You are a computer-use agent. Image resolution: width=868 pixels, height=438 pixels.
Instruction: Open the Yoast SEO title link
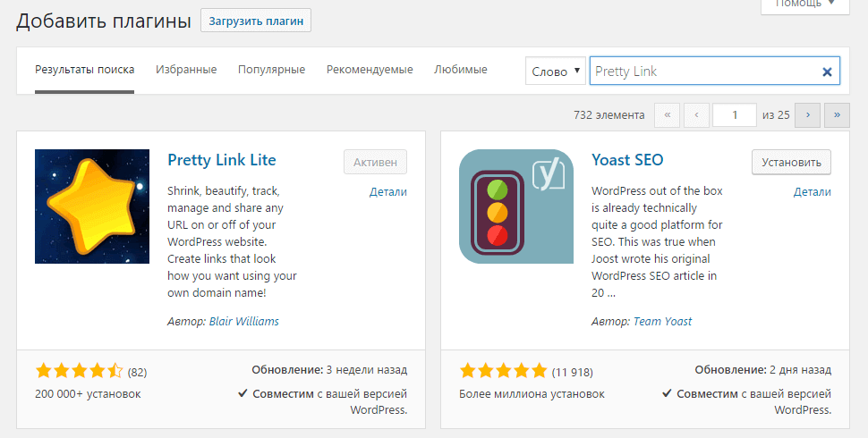[627, 160]
